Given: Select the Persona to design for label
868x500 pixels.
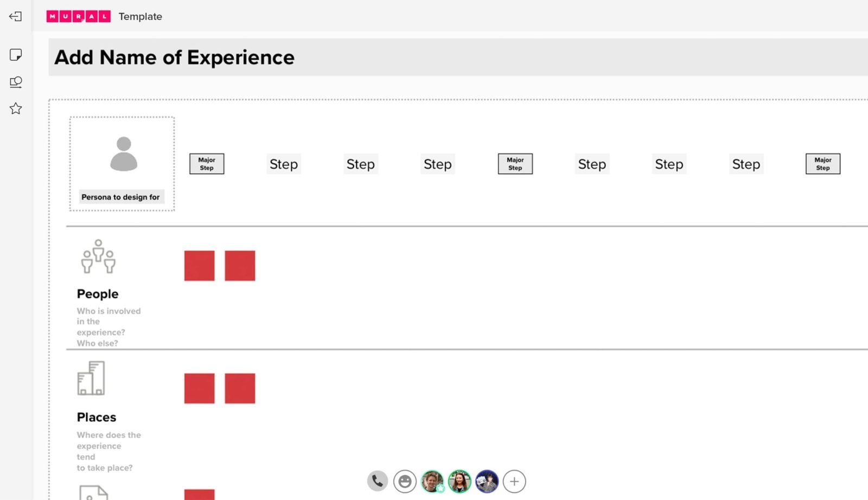Looking at the screenshot, I should coord(120,197).
